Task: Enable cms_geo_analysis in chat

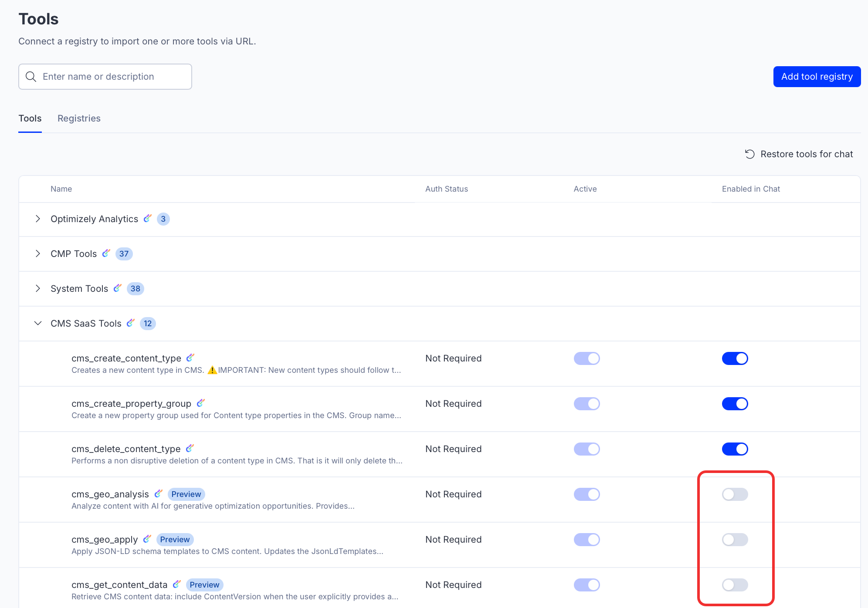Action: 735,494
